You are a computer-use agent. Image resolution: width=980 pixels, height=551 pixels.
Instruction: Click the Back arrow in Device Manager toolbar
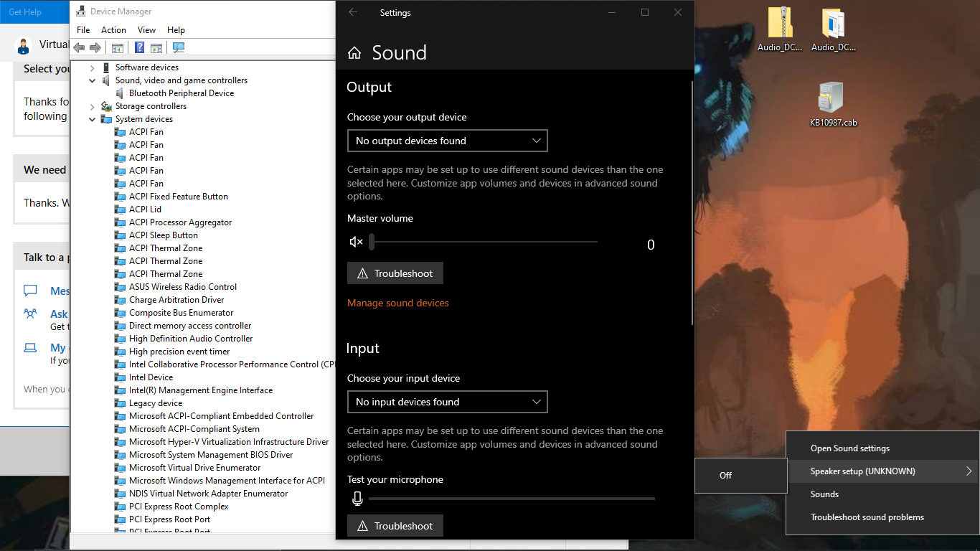pos(79,48)
